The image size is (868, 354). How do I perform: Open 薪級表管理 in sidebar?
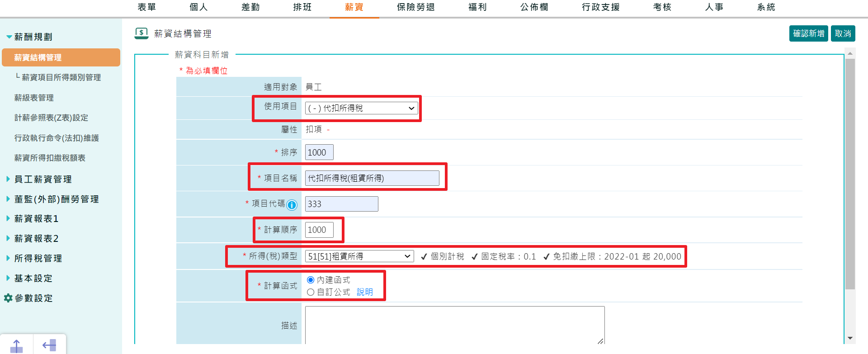click(34, 98)
